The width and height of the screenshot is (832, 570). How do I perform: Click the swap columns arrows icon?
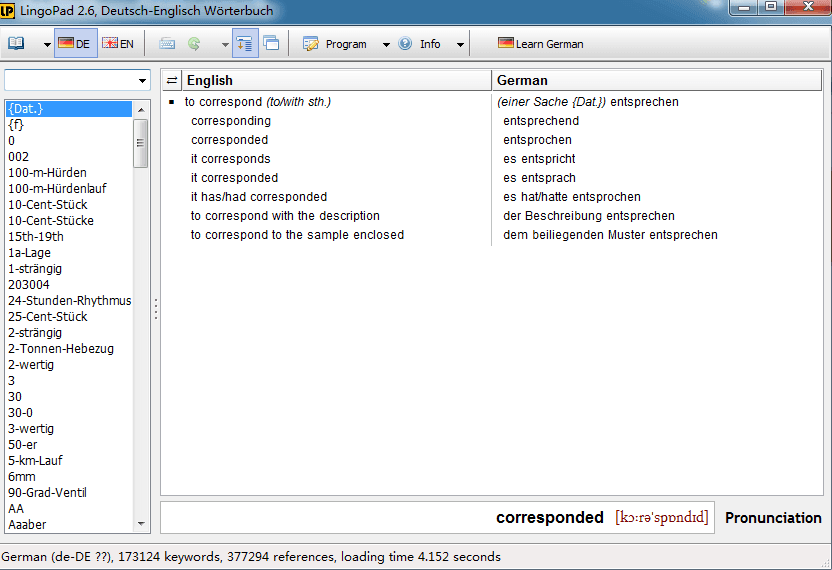[171, 80]
